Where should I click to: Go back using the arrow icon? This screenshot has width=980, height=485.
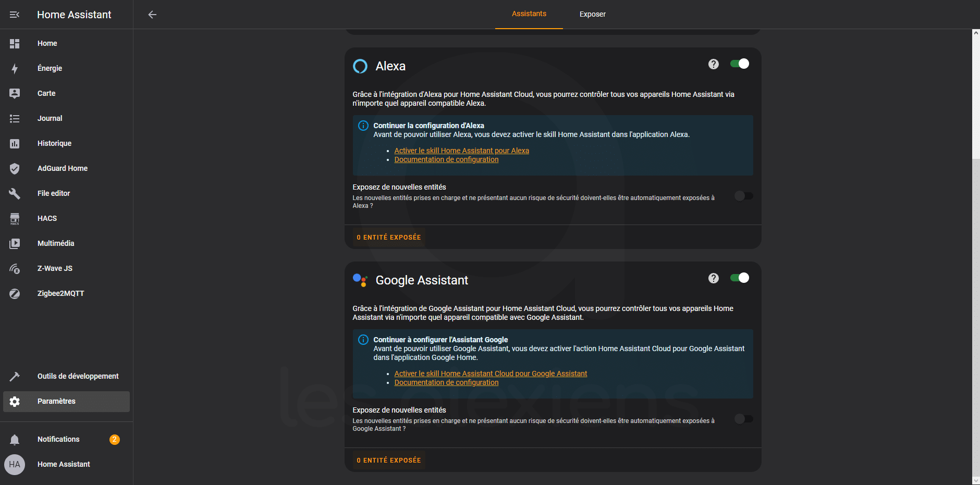click(152, 15)
